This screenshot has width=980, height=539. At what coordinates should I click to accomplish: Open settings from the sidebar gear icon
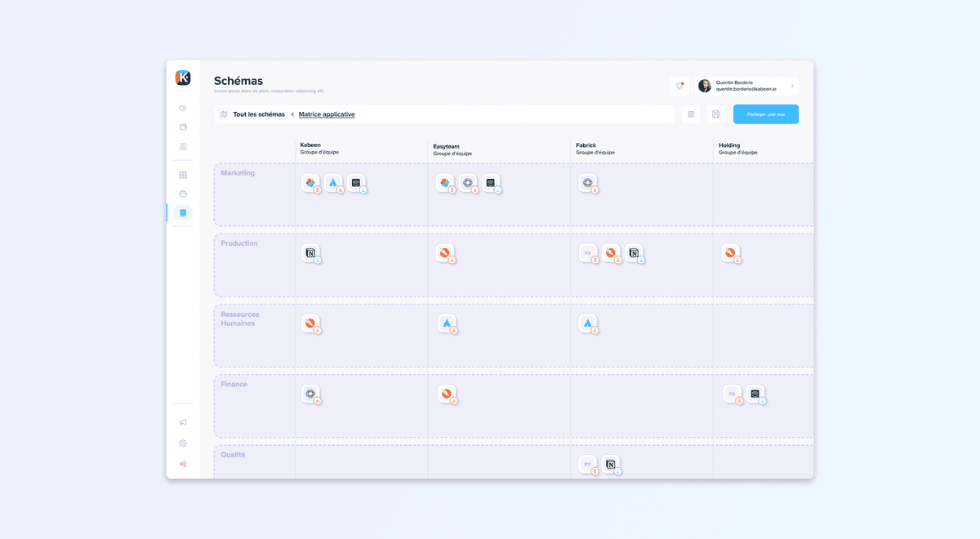(182, 443)
